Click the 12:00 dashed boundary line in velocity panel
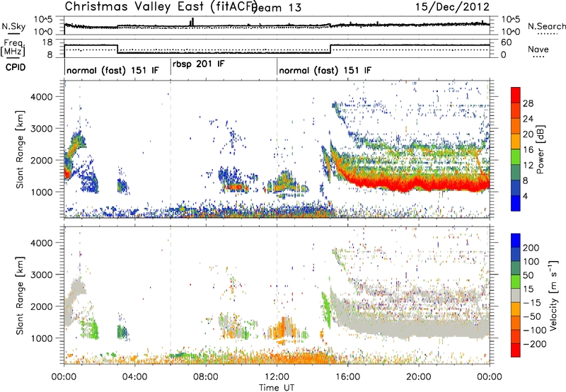The image size is (566, 392). (277, 295)
